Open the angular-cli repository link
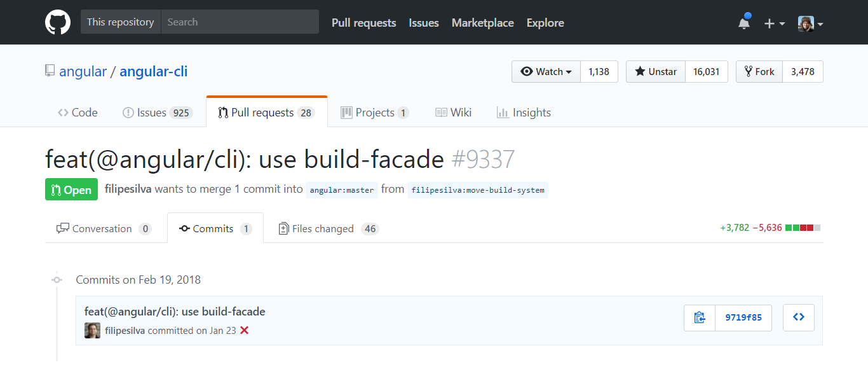 coord(153,71)
